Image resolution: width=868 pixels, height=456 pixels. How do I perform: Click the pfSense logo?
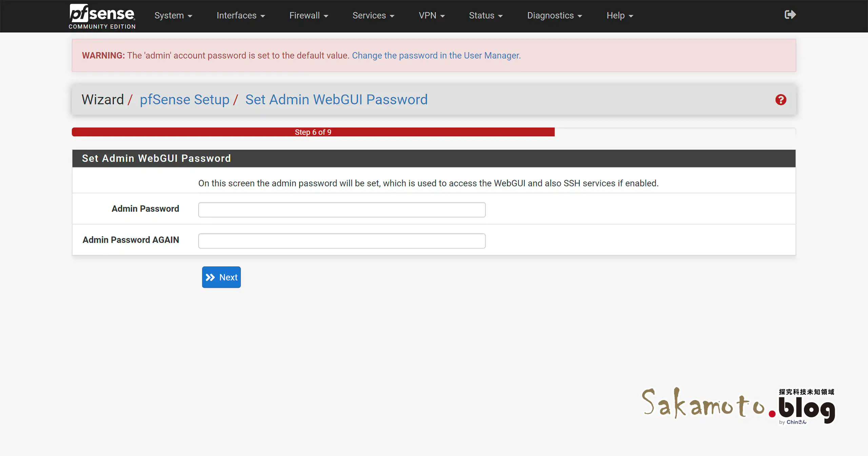pyautogui.click(x=102, y=14)
